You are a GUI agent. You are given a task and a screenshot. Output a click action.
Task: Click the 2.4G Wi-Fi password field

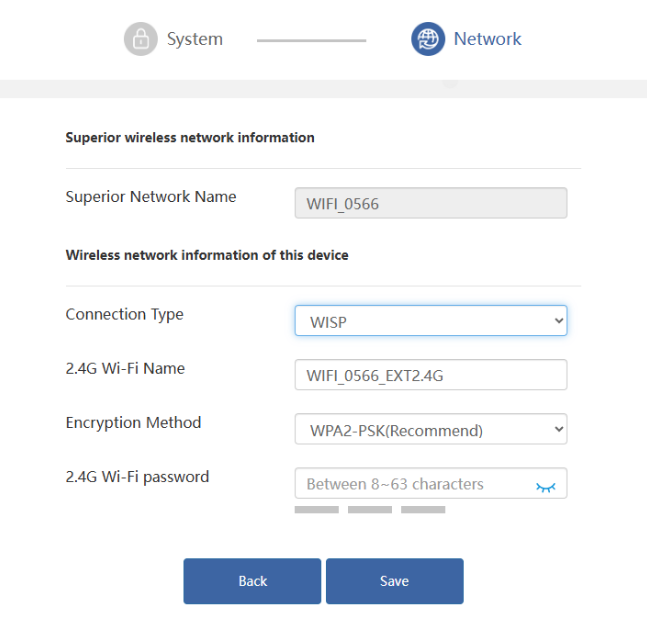click(x=431, y=483)
